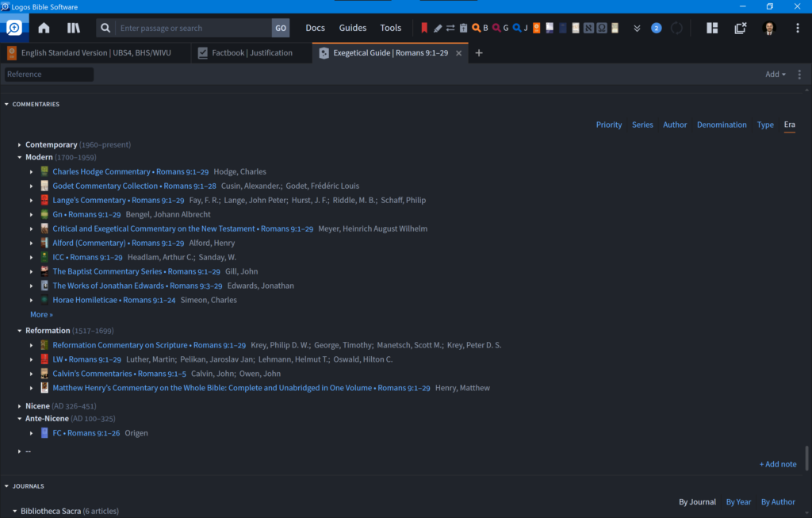Expand the Nicene era group
This screenshot has height=518, width=812.
(19, 406)
